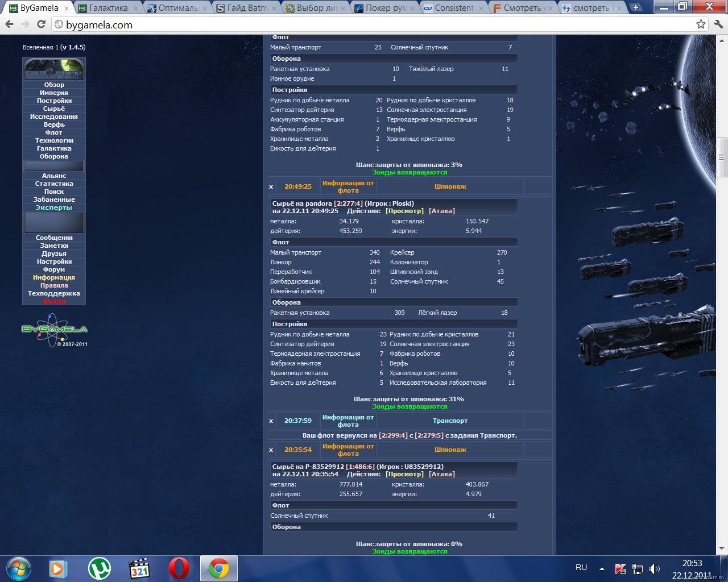Click the Атака link for pandora
Viewport: 728px width, 582px height.
(441, 211)
